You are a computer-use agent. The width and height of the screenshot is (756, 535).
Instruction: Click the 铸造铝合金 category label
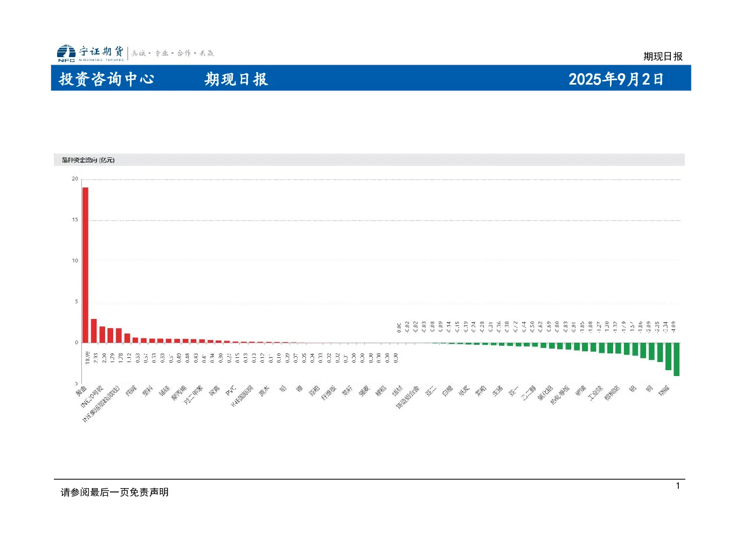(408, 397)
